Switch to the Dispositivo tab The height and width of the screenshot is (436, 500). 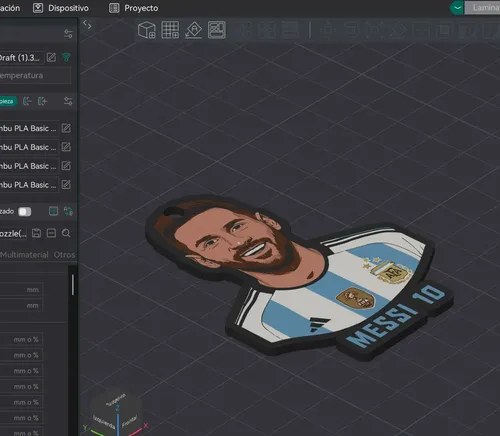[61, 8]
